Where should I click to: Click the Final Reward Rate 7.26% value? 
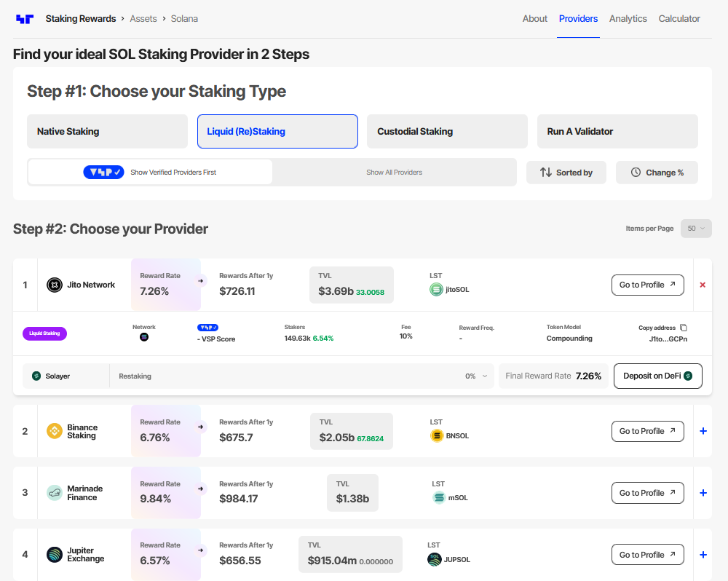[x=588, y=376]
